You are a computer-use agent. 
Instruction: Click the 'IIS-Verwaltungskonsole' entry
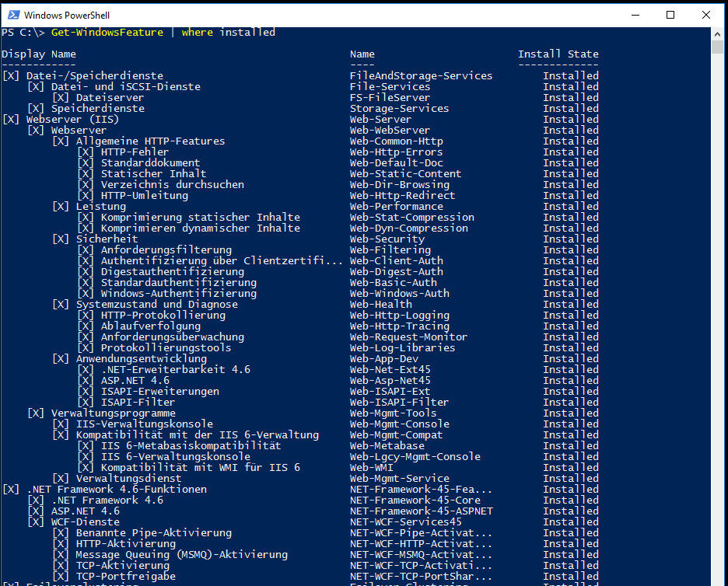(x=145, y=424)
